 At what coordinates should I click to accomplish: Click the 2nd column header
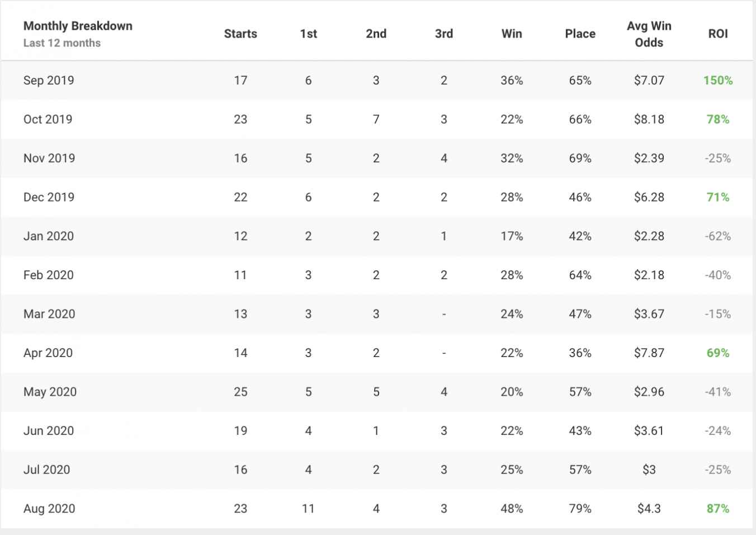click(376, 34)
